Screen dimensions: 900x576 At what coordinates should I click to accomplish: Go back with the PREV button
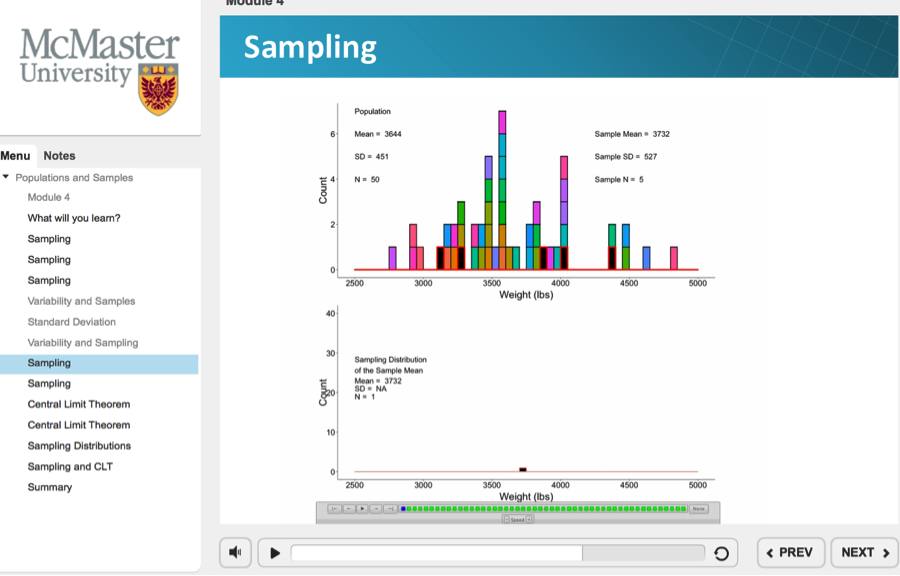coord(790,552)
